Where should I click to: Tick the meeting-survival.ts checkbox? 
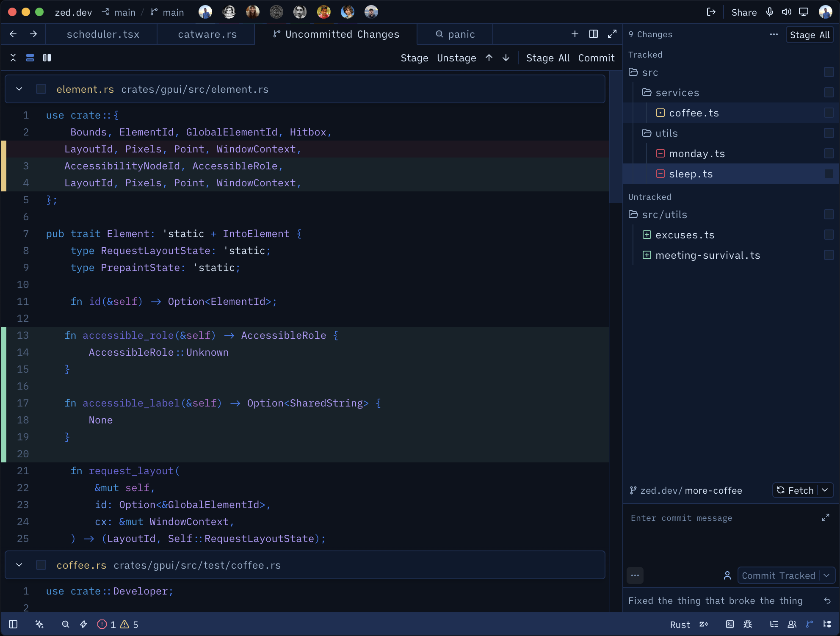tap(829, 255)
